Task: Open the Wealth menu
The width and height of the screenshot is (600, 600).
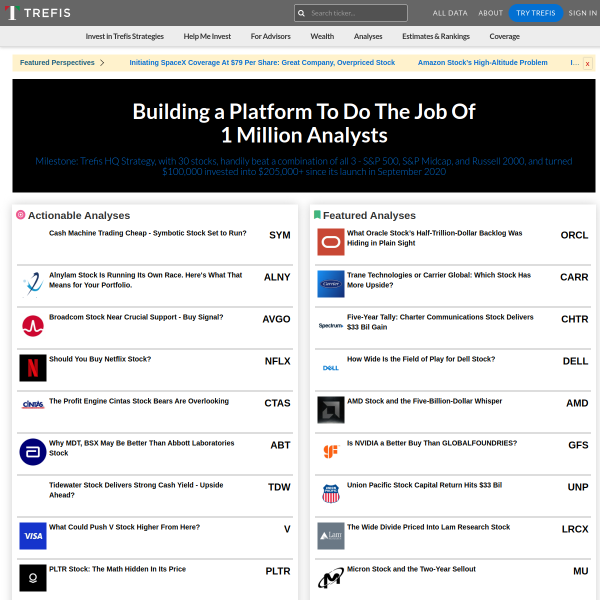Action: (x=322, y=36)
